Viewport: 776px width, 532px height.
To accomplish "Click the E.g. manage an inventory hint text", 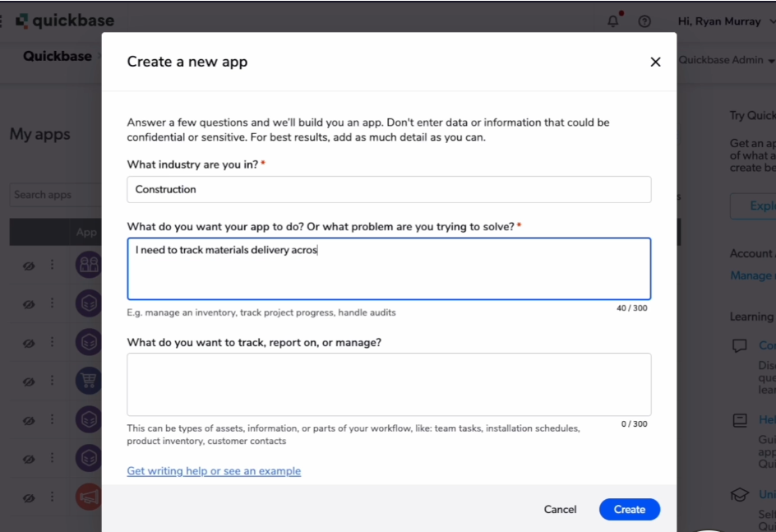I will click(x=261, y=312).
